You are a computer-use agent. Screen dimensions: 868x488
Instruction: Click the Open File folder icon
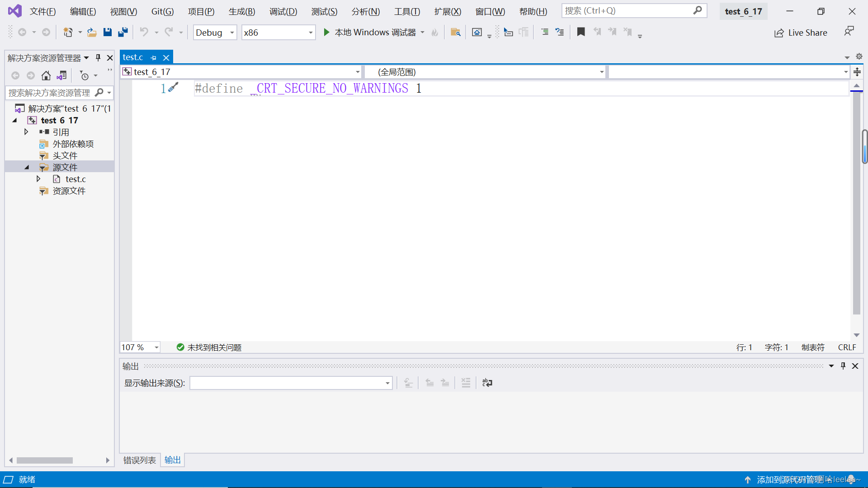click(x=92, y=32)
